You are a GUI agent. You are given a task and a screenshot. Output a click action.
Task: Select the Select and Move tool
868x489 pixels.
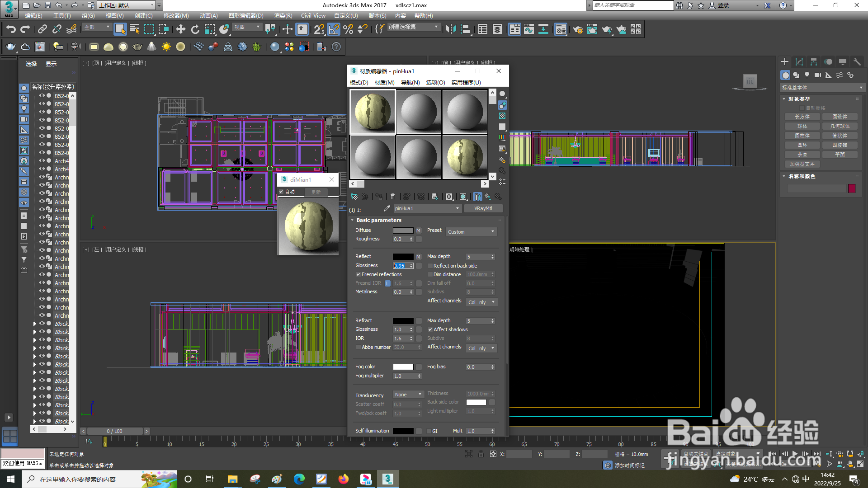point(181,29)
